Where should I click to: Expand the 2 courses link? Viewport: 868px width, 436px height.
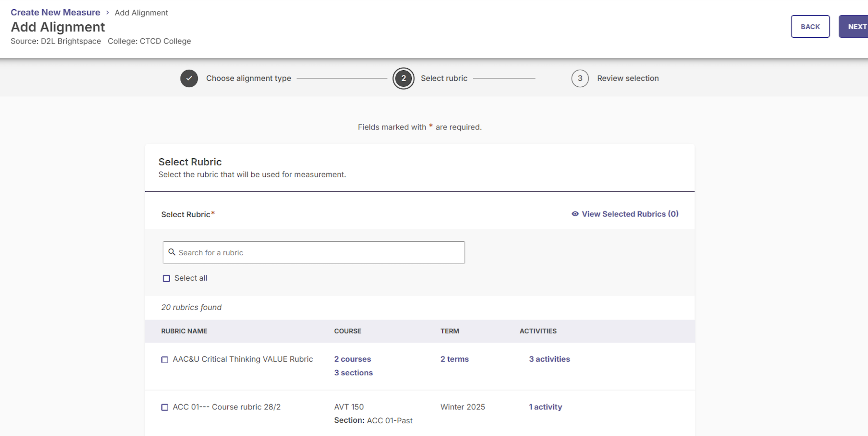[x=353, y=359]
